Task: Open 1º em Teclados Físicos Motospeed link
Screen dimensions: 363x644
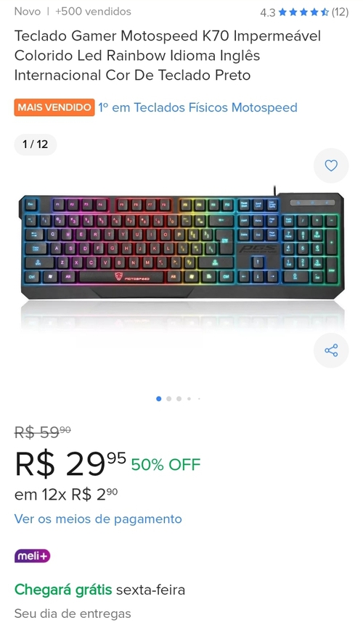Action: [197, 107]
